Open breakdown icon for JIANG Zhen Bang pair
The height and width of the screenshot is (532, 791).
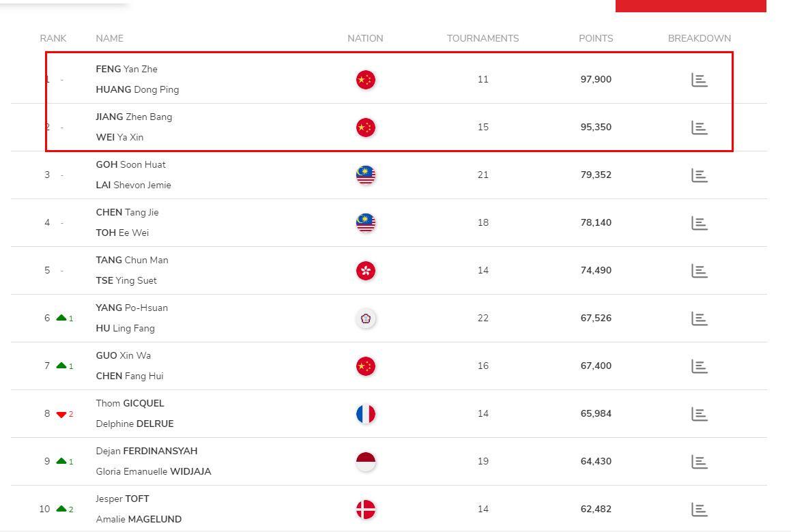(699, 128)
